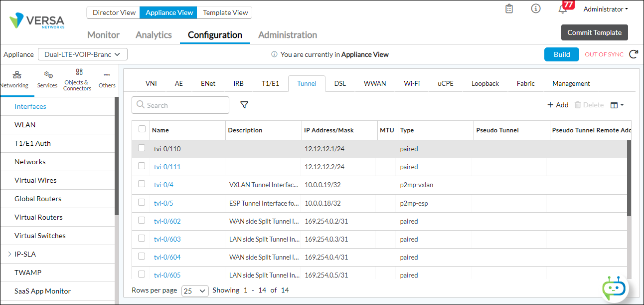The width and height of the screenshot is (644, 305).
Task: Click the refresh sync icon beside OUT OF SYNC
Action: 634,54
